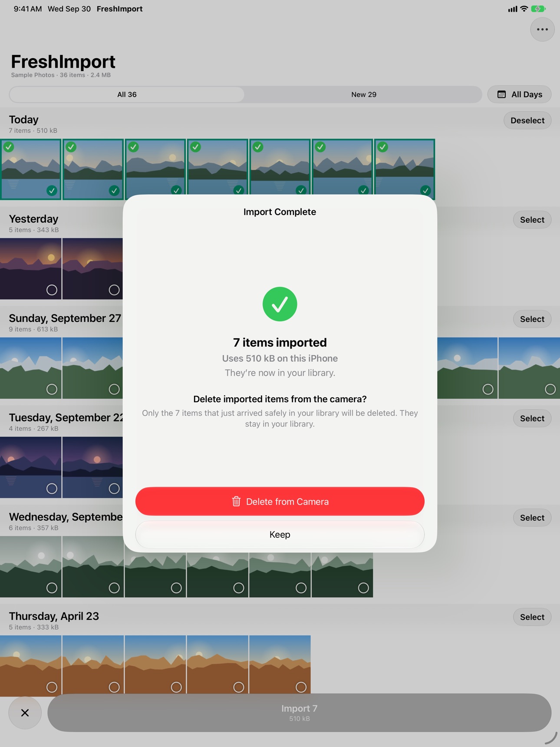Tap Delete from Camera button
This screenshot has width=560, height=747.
(280, 502)
